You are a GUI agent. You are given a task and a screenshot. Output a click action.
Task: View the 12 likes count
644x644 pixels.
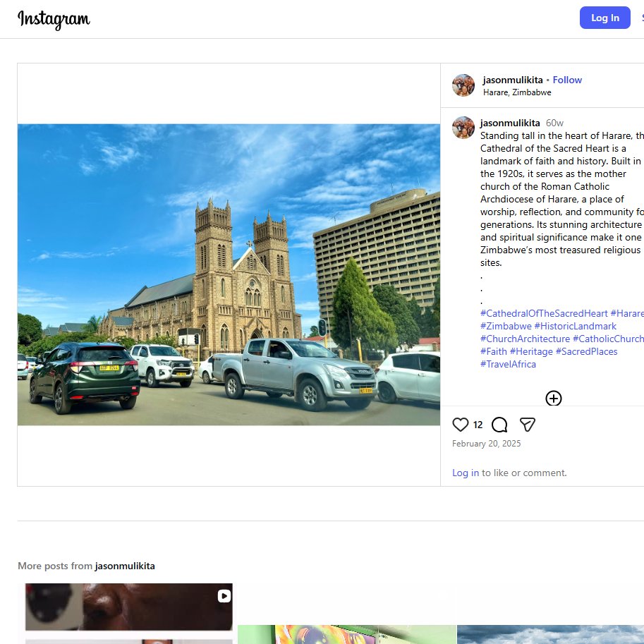pyautogui.click(x=478, y=425)
